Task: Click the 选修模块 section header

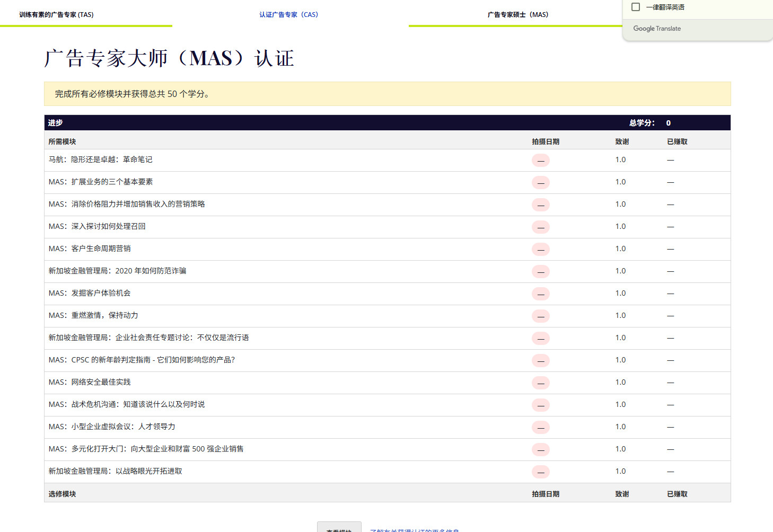Action: (62, 494)
